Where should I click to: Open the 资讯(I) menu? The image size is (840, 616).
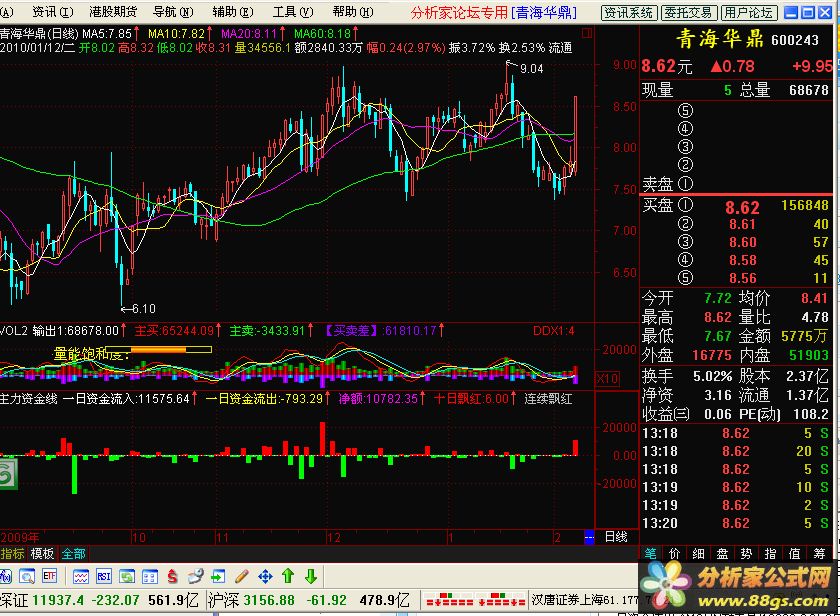52,12
